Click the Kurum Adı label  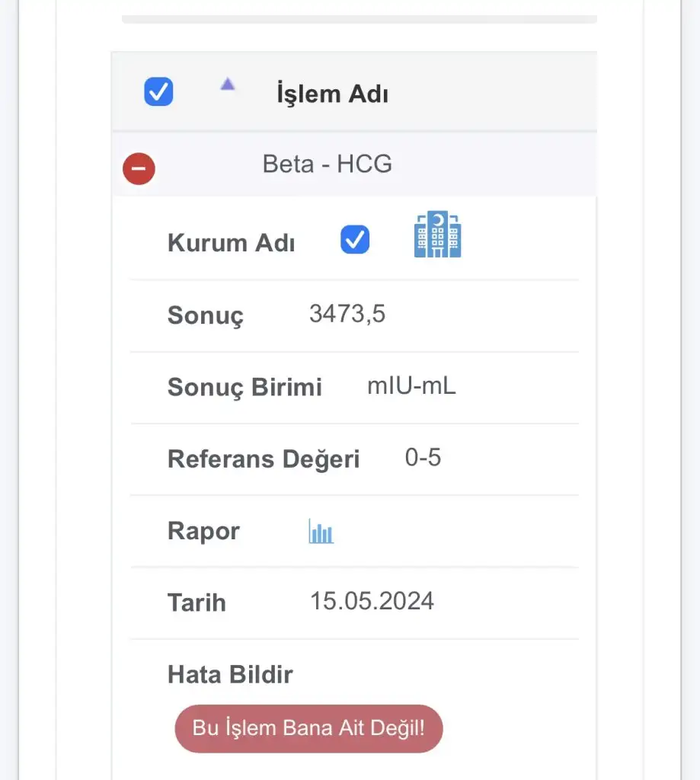click(231, 244)
